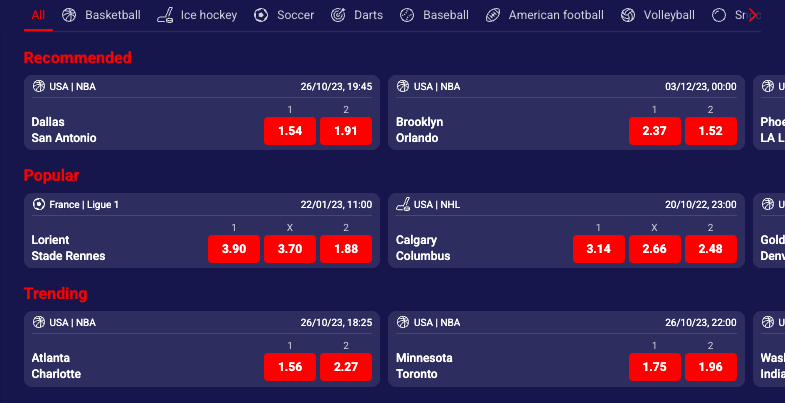Switch to the Darts category
Image resolution: width=785 pixels, height=403 pixels.
(x=368, y=15)
